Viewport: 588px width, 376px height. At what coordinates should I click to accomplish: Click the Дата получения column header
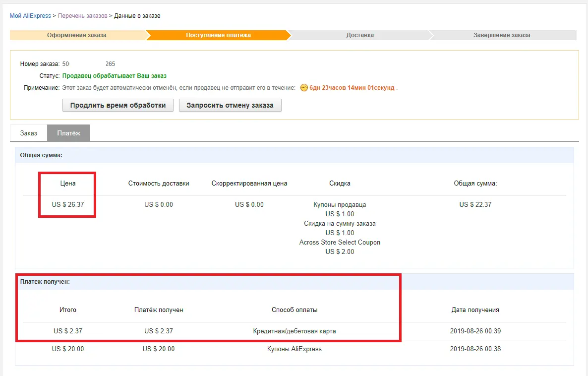[475, 310]
